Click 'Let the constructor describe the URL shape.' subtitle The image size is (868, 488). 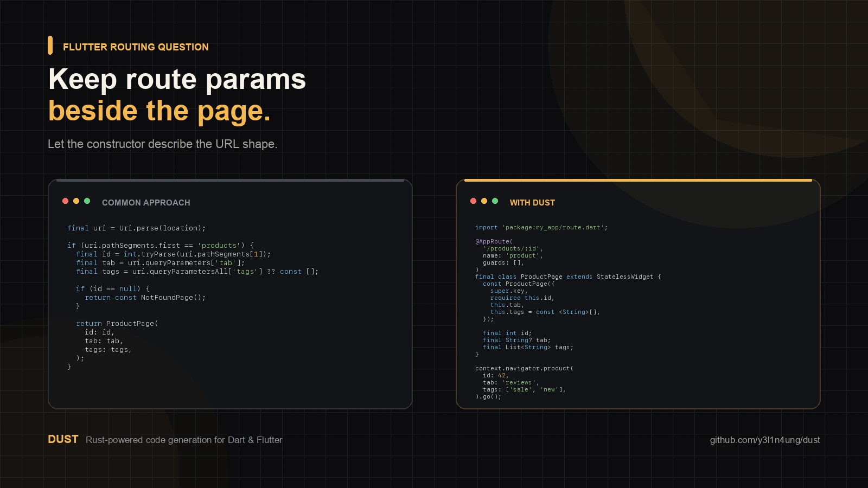(162, 144)
